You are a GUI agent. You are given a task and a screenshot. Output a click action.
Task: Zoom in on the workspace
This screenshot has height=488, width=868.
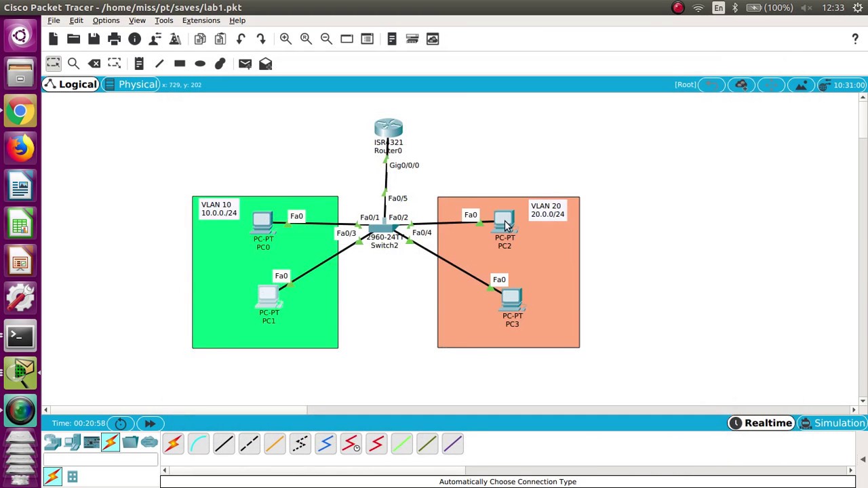(285, 39)
